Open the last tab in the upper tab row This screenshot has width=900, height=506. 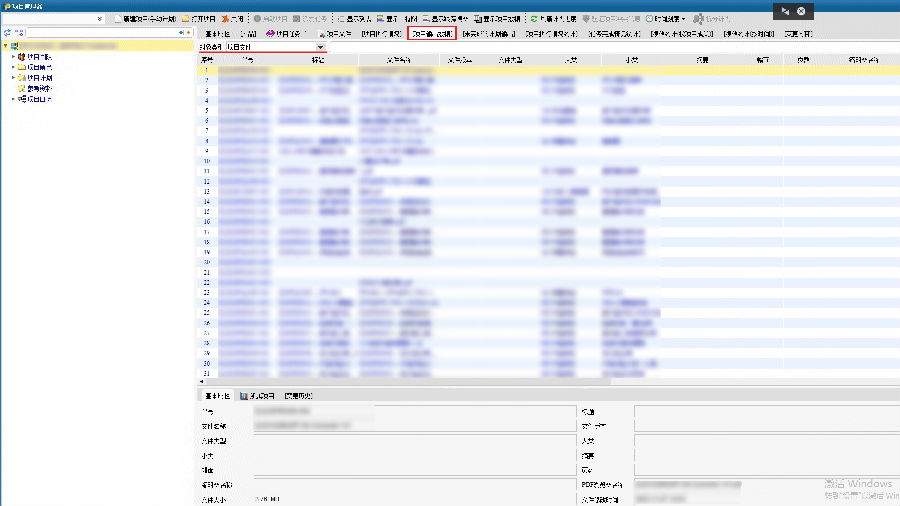point(798,34)
